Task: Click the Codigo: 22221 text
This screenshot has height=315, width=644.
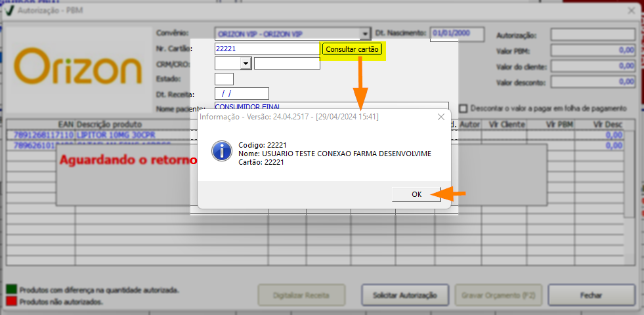Action: click(x=263, y=145)
